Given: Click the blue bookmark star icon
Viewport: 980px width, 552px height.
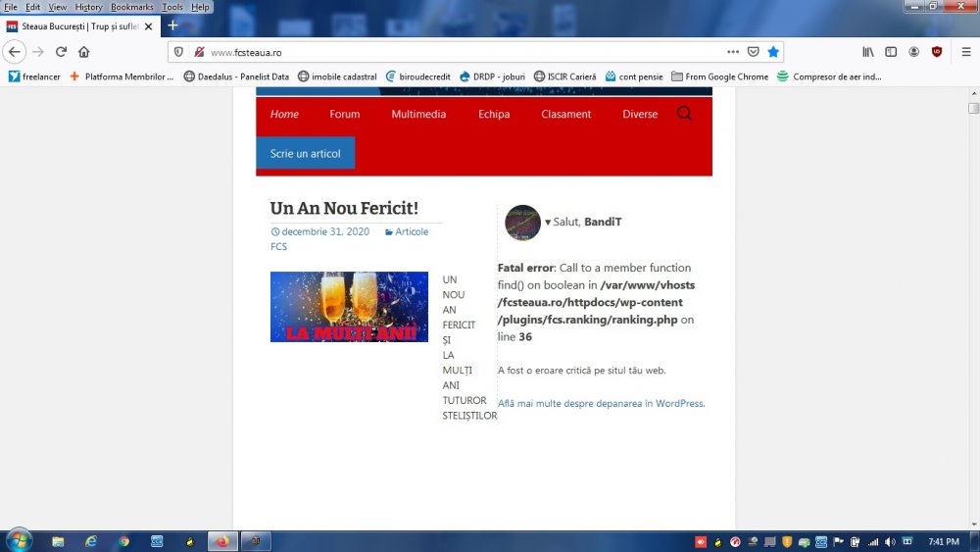Looking at the screenshot, I should [x=773, y=52].
